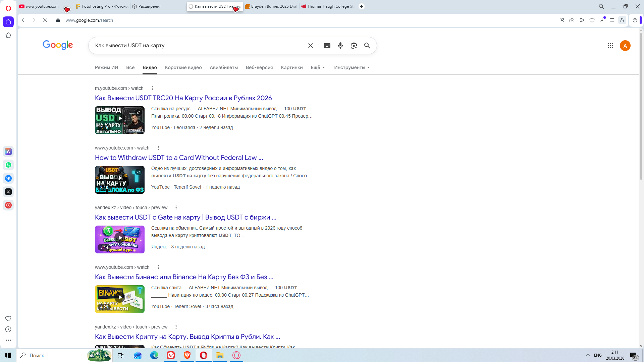644x362 pixels.
Task: Expand the Ещё dropdown
Action: point(318,67)
